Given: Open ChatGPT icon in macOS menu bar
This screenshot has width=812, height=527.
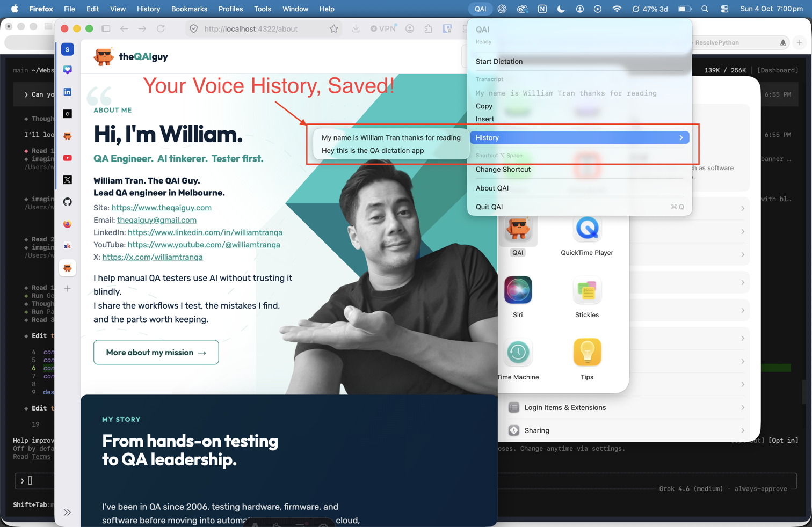Looking at the screenshot, I should (502, 9).
